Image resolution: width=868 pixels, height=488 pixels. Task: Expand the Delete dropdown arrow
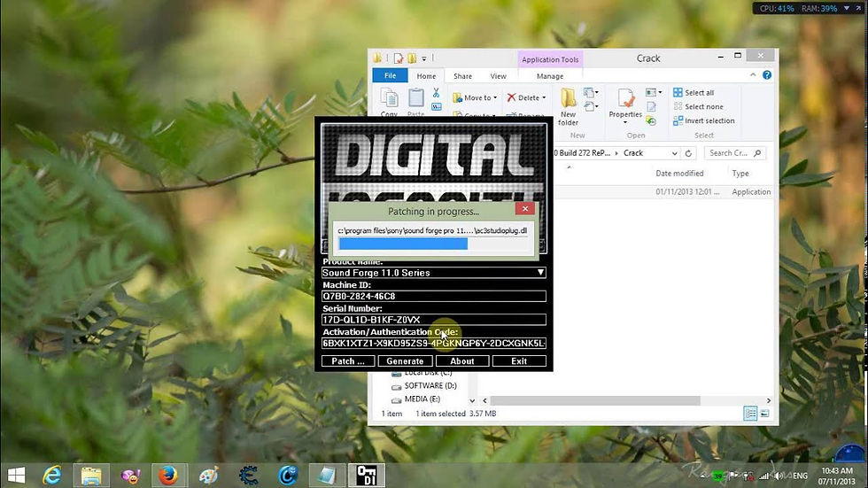(544, 97)
